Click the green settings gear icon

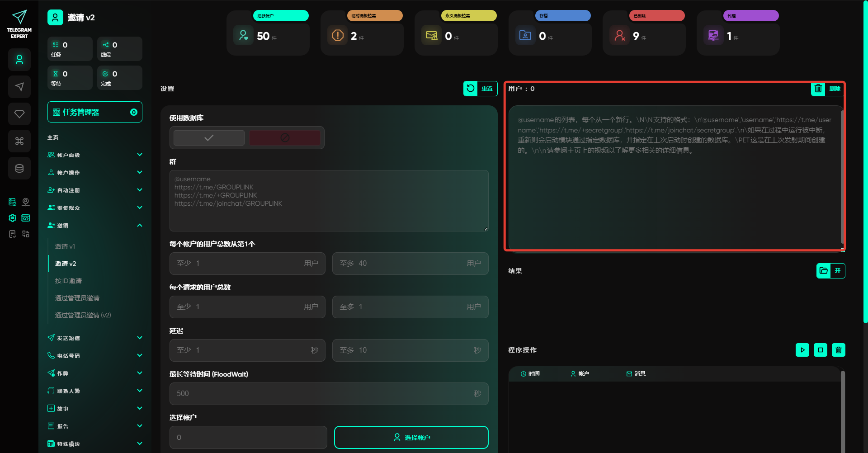click(13, 218)
